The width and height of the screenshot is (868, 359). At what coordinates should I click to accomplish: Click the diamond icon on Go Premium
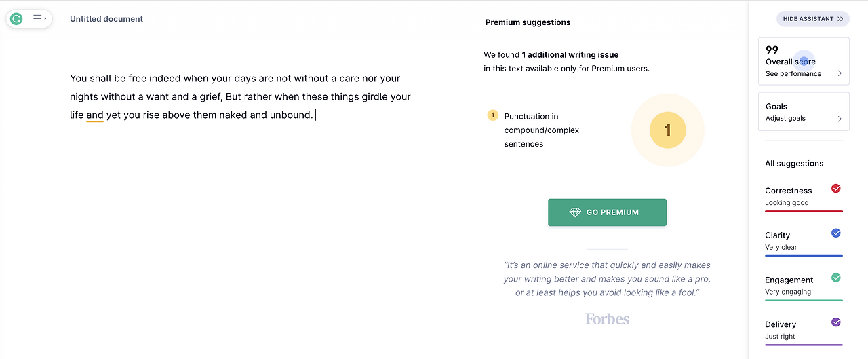pos(575,212)
